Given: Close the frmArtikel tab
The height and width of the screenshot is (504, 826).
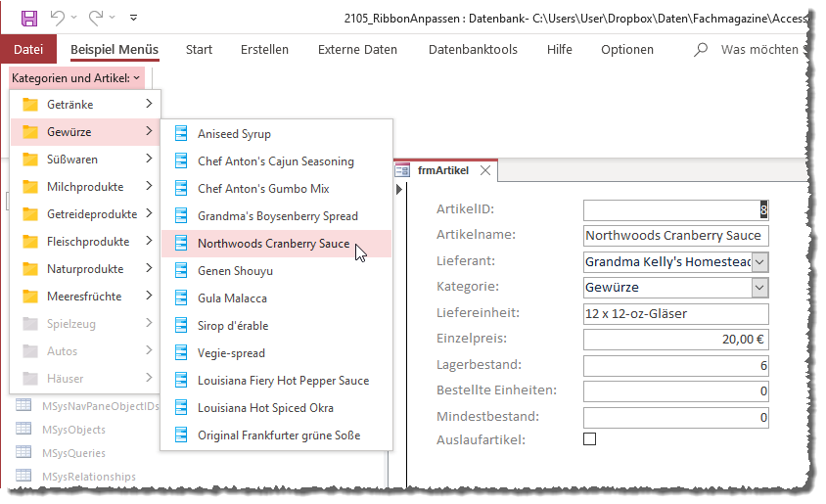Looking at the screenshot, I should tap(485, 170).
